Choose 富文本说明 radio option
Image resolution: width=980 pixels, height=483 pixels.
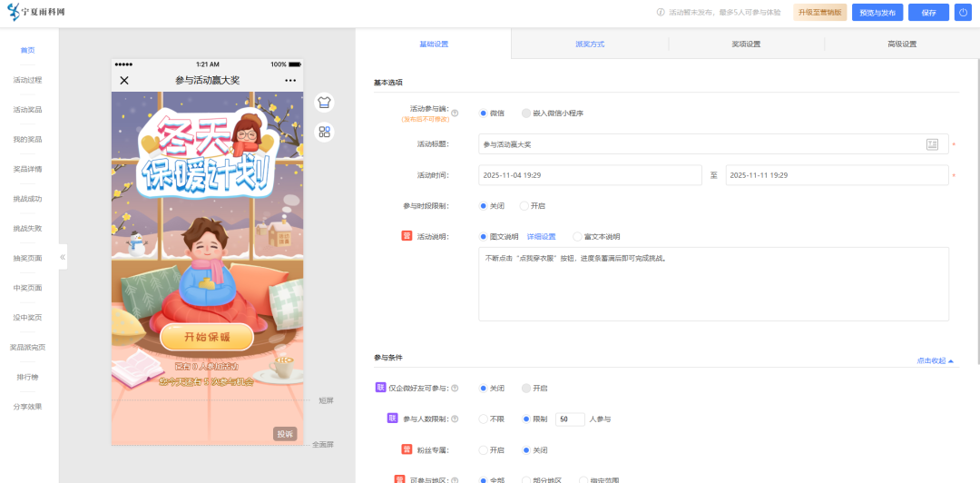click(x=577, y=237)
